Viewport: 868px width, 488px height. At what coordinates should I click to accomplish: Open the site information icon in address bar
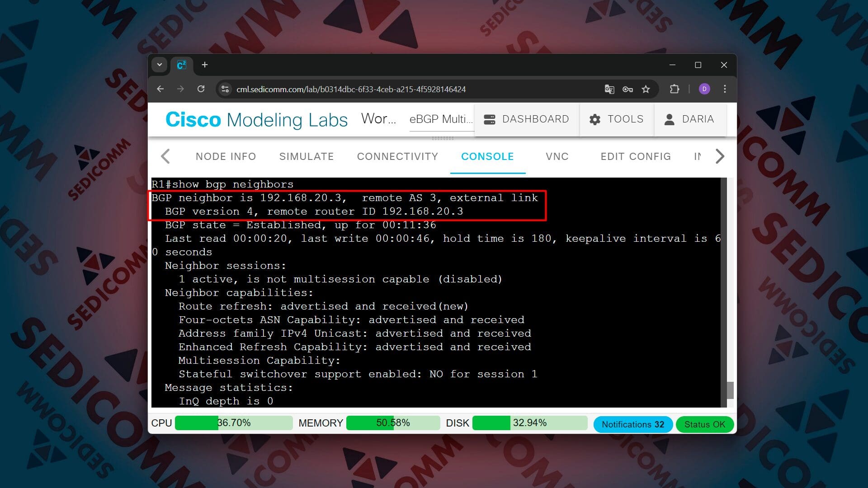click(225, 89)
